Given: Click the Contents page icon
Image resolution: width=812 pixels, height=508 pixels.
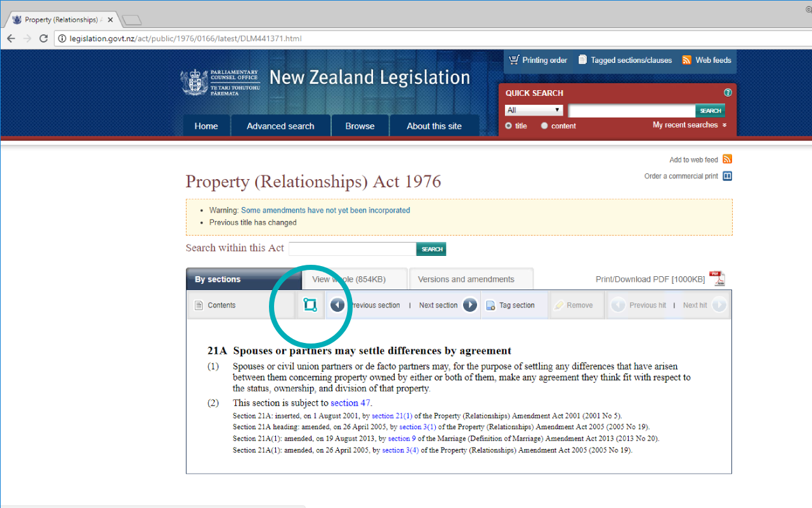Looking at the screenshot, I should coord(199,305).
